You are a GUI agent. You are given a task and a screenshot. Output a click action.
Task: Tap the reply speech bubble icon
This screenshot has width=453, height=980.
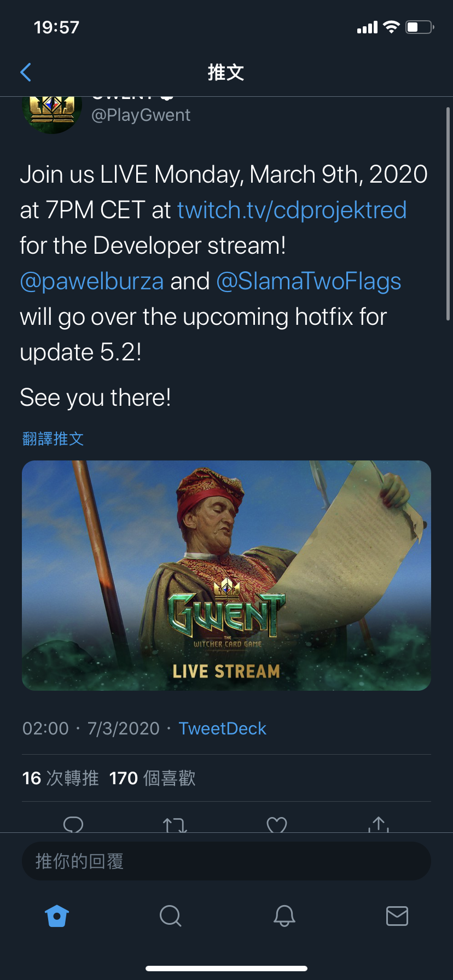click(x=73, y=824)
